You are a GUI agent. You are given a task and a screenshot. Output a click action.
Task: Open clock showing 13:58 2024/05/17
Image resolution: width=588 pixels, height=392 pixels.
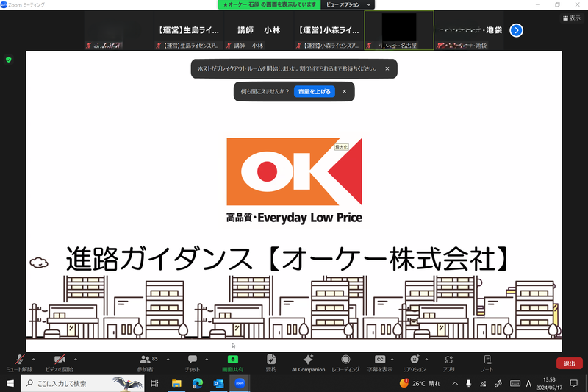pos(549,383)
